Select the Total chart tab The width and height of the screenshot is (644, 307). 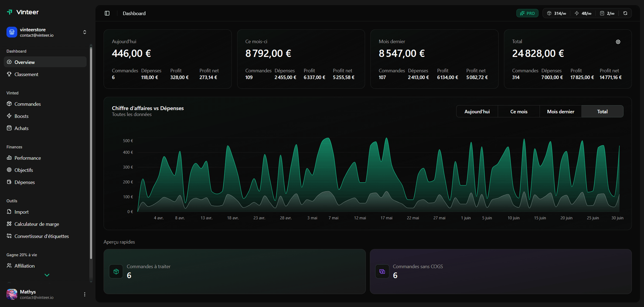point(602,111)
